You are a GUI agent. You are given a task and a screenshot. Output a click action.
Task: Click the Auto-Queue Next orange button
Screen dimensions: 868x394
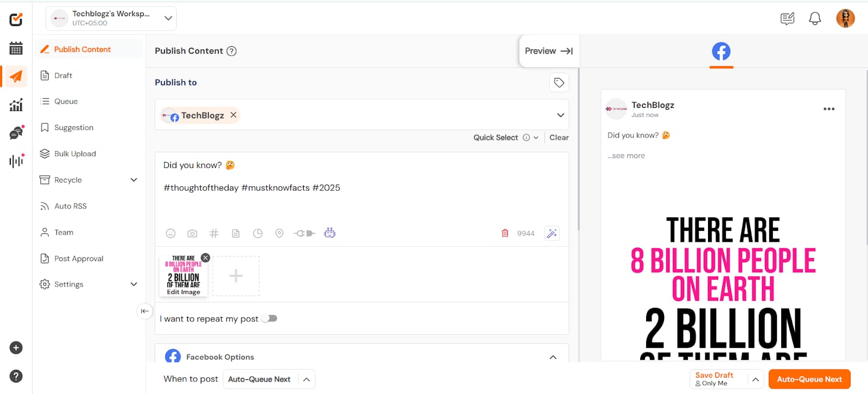click(809, 379)
